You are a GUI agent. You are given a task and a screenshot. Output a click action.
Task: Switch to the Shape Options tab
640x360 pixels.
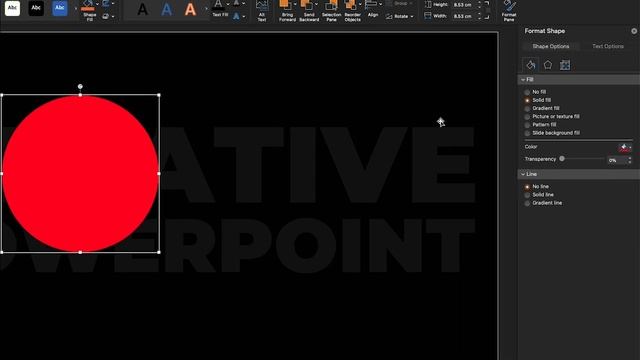[551, 47]
